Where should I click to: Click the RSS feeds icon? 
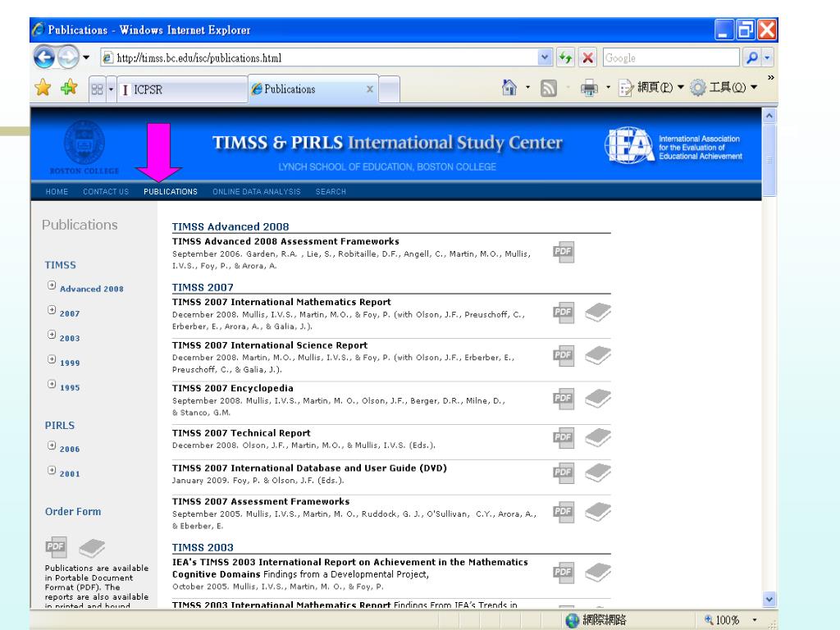549,88
